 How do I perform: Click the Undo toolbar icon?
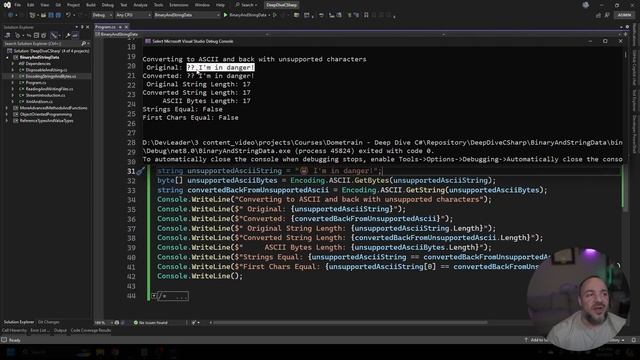[68, 15]
